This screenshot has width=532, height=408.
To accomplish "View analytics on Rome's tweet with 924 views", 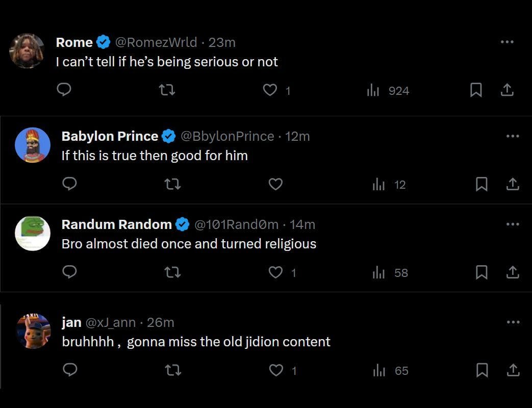I will [x=388, y=91].
